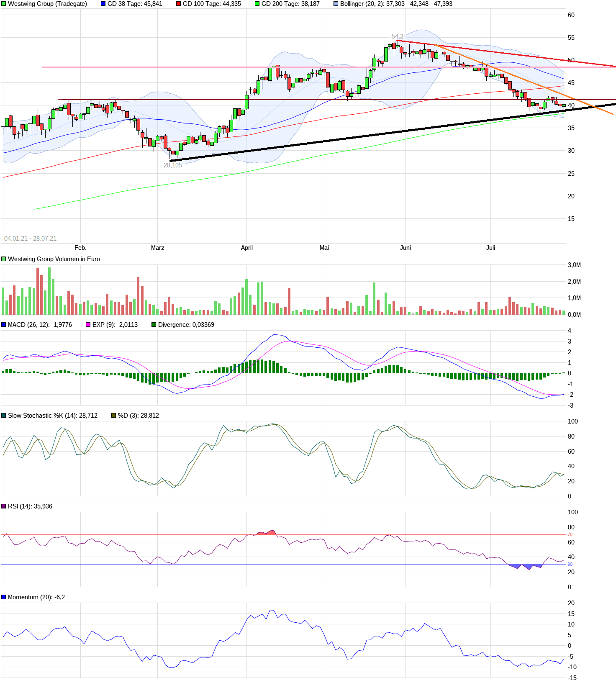Click the 'Slow Stochastic %K (14): 28,712' label

(x=53, y=416)
